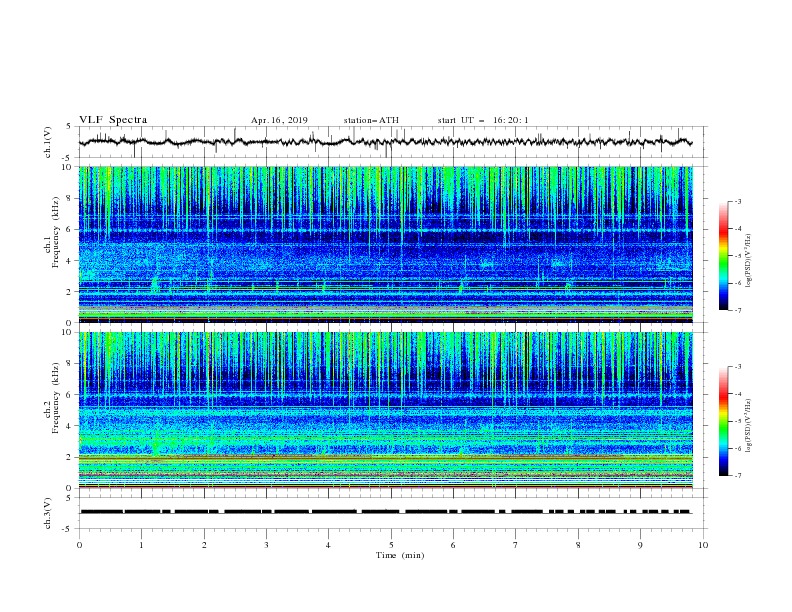Viewport: 792px width, 612px height.
Task: Click time axis tick label "0"
Action: pos(79,545)
